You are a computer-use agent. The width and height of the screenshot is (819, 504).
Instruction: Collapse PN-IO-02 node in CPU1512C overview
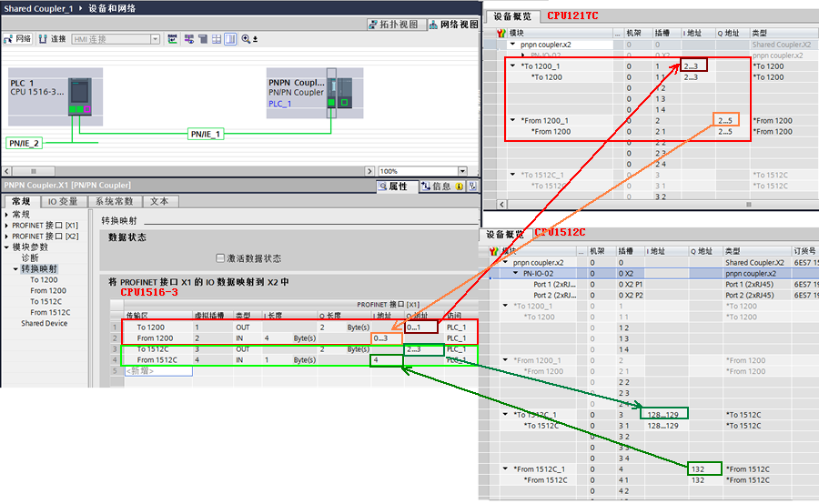tap(516, 274)
